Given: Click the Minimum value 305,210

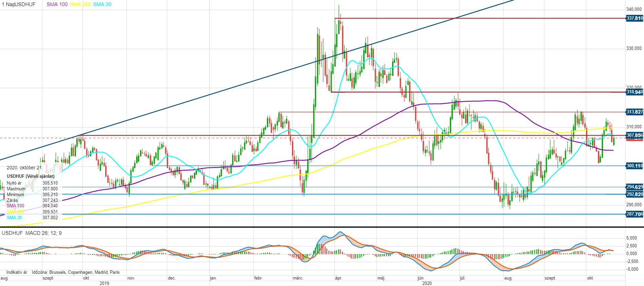Looking at the screenshot, I should point(50,194).
